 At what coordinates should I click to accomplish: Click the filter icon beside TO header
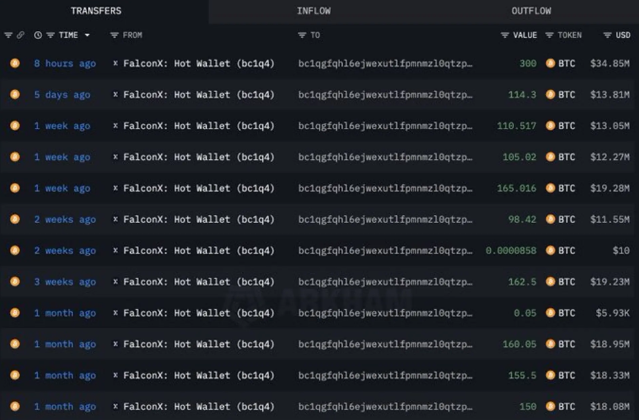(302, 36)
